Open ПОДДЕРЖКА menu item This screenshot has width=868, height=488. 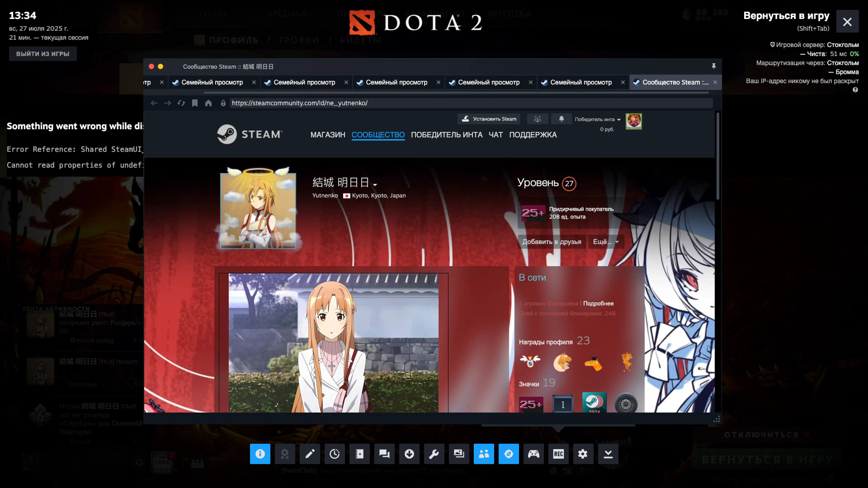(533, 135)
